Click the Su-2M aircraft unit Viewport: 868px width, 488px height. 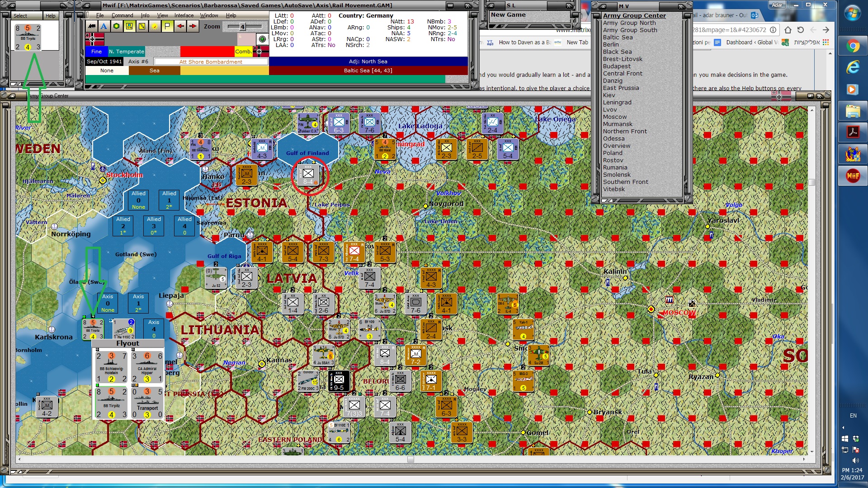click(x=538, y=355)
